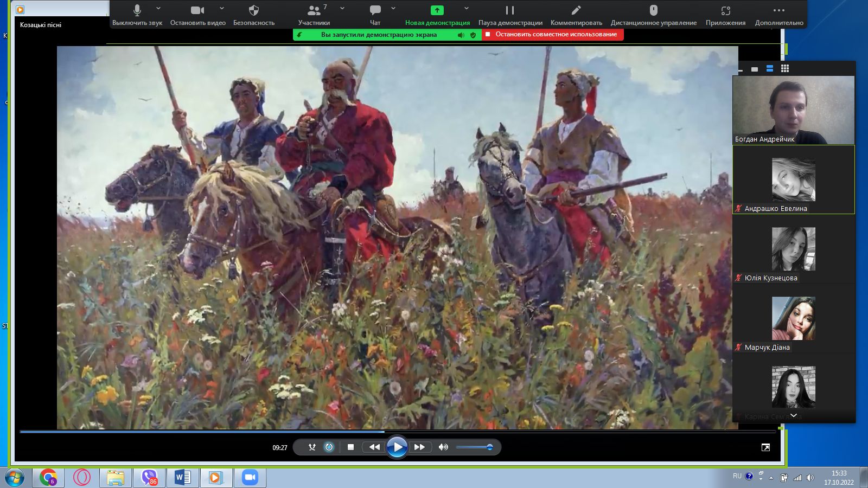This screenshot has width=868, height=488.
Task: Open the network signal tray icon
Action: (x=797, y=478)
